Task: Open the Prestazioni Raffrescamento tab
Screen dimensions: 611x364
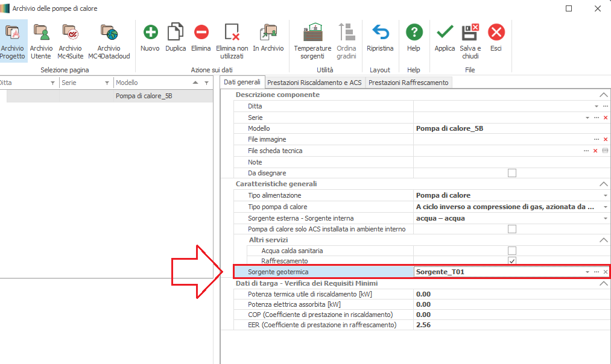Action: click(x=408, y=83)
